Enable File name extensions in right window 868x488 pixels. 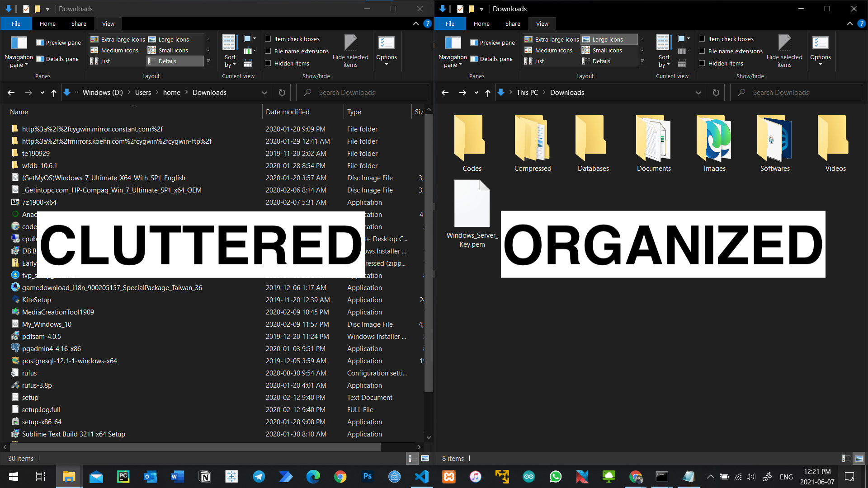point(702,51)
